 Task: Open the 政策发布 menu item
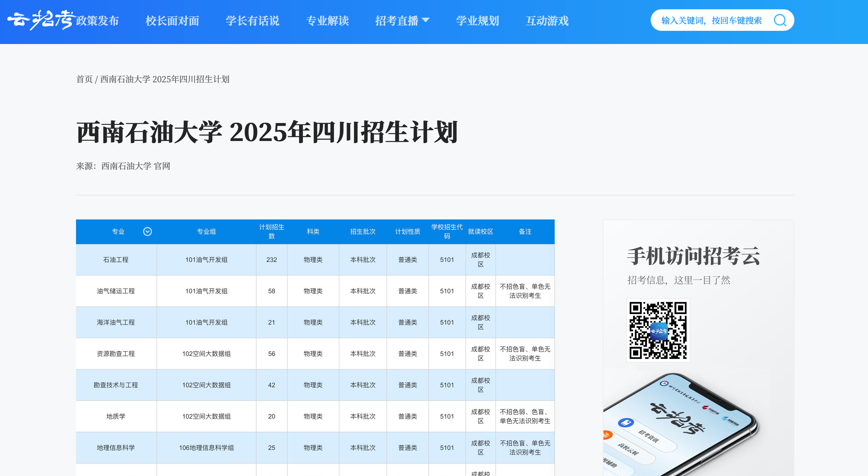97,21
